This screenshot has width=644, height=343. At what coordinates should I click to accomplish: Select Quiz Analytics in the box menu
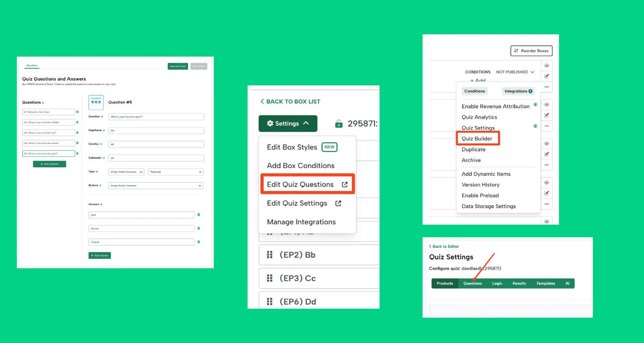click(479, 117)
